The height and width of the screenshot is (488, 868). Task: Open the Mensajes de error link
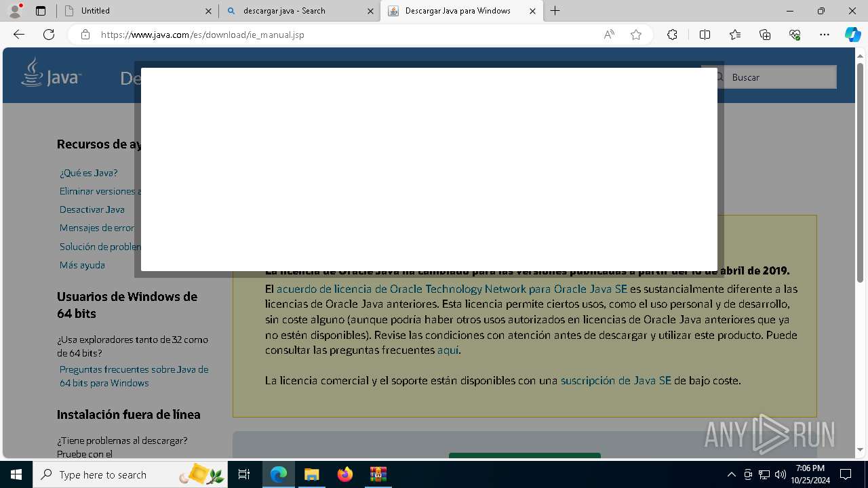tap(97, 228)
